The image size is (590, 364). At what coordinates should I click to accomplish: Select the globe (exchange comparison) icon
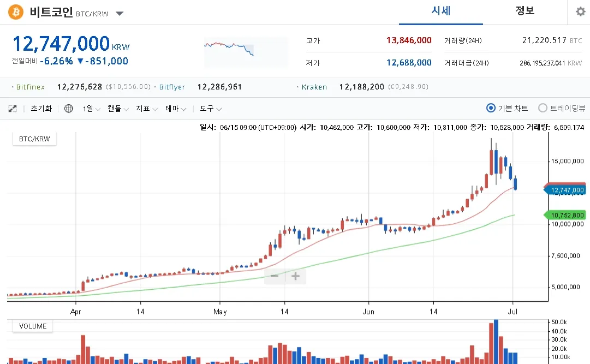point(68,108)
